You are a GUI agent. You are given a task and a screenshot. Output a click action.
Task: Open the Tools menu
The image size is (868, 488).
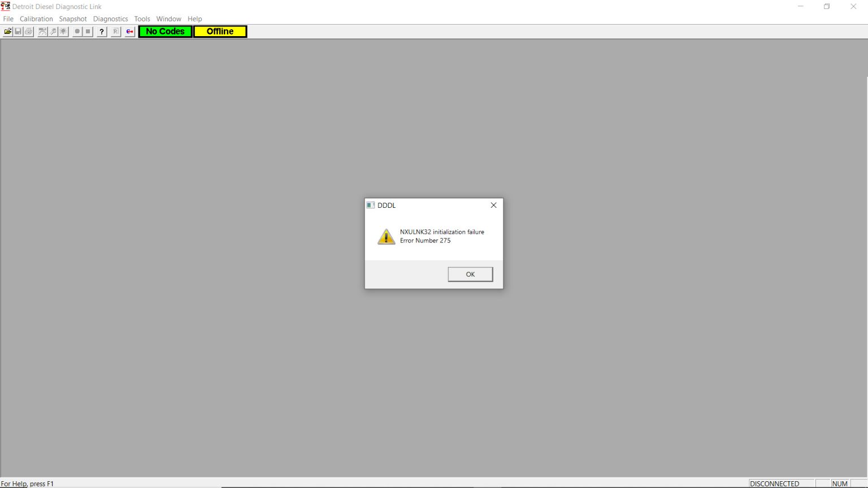[142, 19]
